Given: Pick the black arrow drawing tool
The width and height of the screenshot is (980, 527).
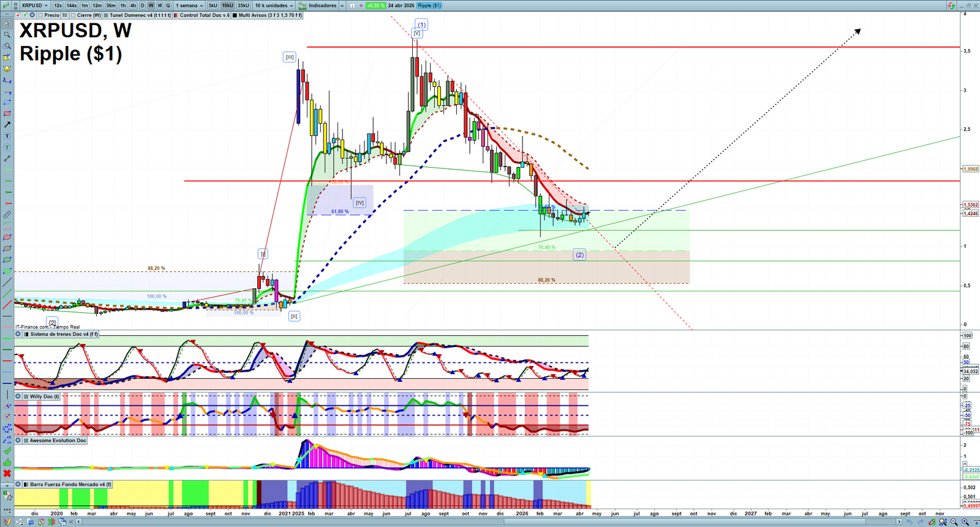Looking at the screenshot, I should [x=7, y=125].
